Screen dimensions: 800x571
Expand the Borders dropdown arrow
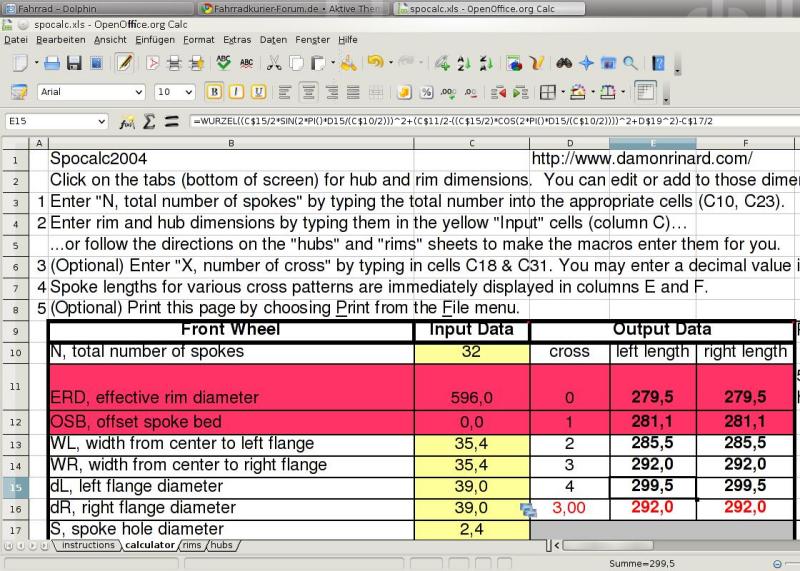coord(563,92)
